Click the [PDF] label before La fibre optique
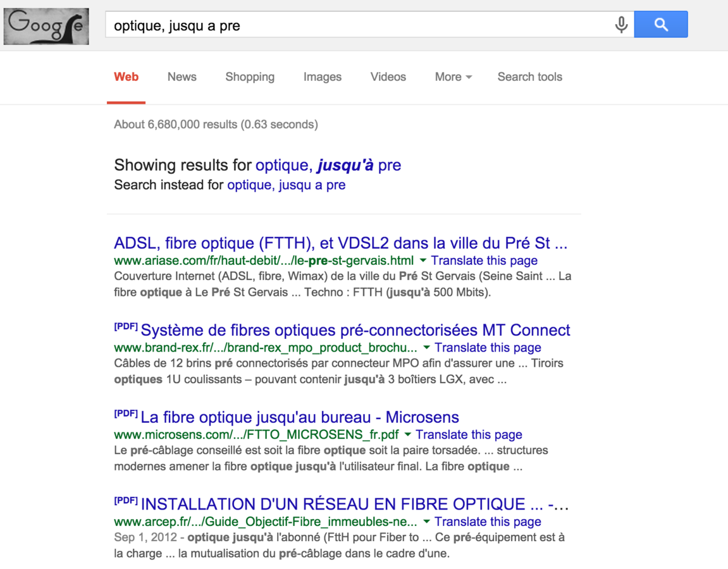This screenshot has height=569, width=728. [x=126, y=413]
